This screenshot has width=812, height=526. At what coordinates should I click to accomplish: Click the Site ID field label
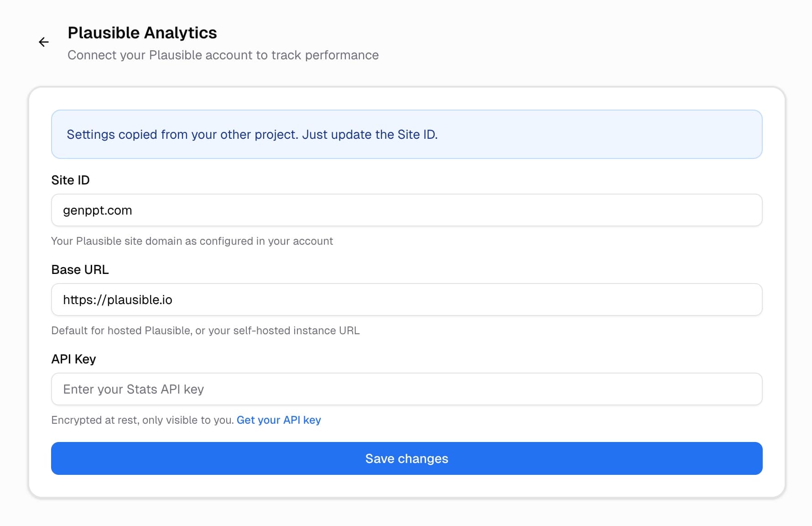click(70, 180)
